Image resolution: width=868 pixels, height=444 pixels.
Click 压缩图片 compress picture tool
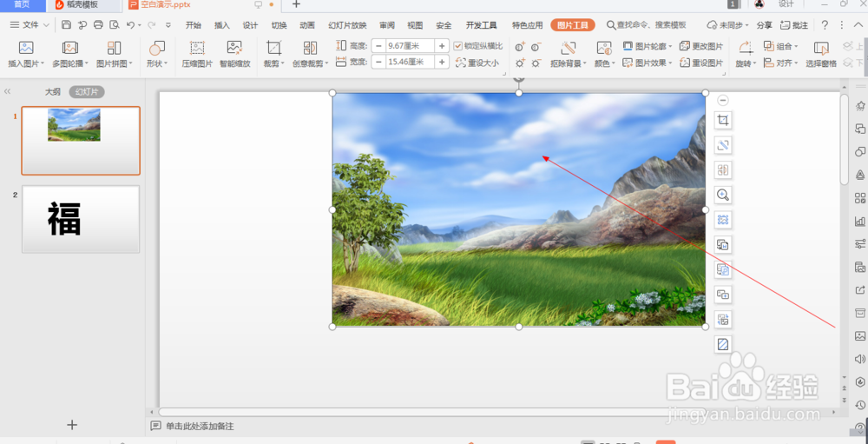[x=198, y=55]
